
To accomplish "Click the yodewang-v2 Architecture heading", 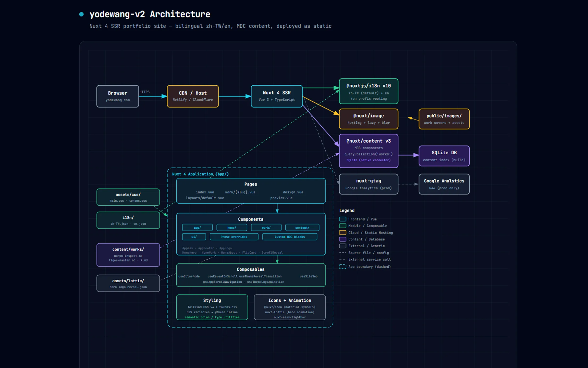I will (150, 14).
